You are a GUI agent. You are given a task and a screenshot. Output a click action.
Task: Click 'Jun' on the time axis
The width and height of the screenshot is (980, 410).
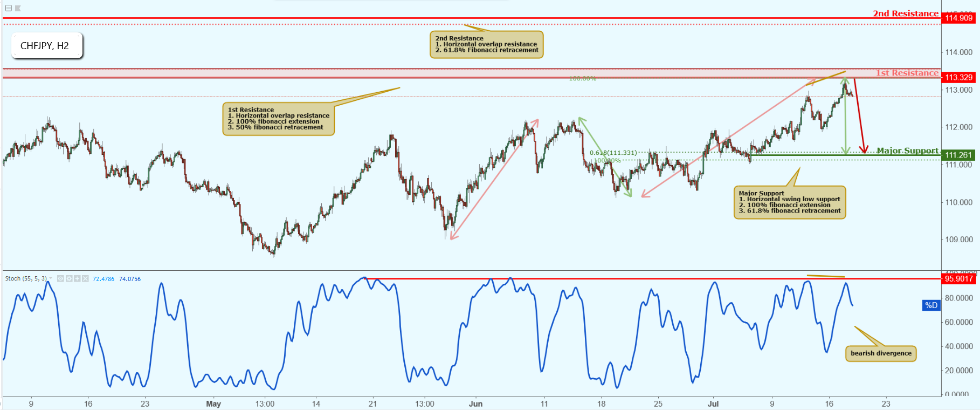pyautogui.click(x=475, y=404)
